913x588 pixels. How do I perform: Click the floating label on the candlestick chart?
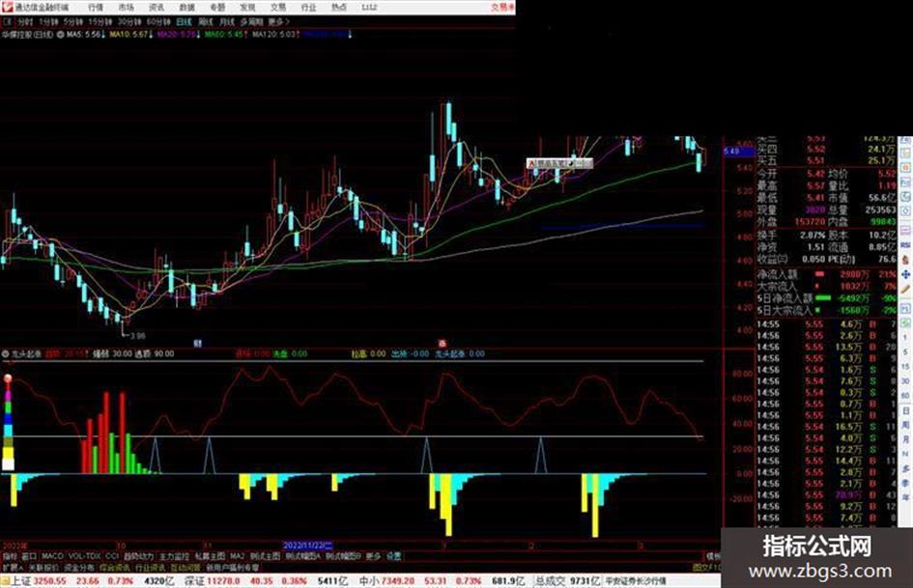(x=559, y=164)
